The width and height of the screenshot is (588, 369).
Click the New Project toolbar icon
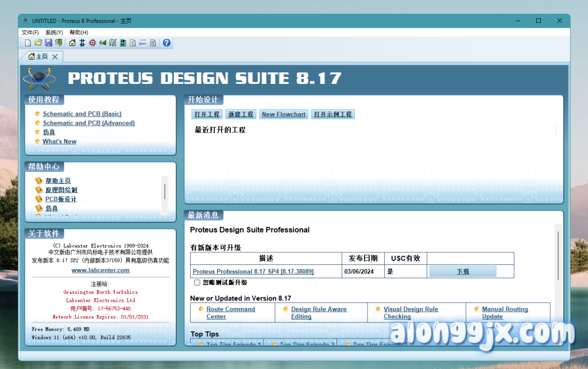[x=28, y=43]
